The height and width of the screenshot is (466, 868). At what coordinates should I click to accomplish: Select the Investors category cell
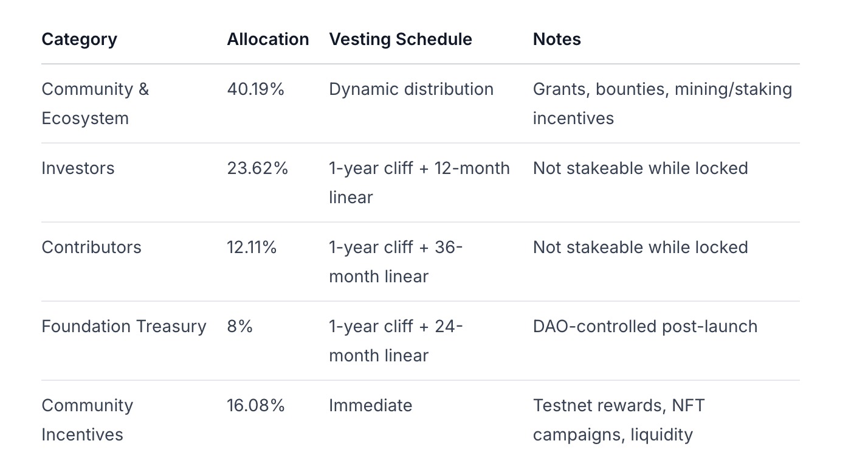point(78,169)
